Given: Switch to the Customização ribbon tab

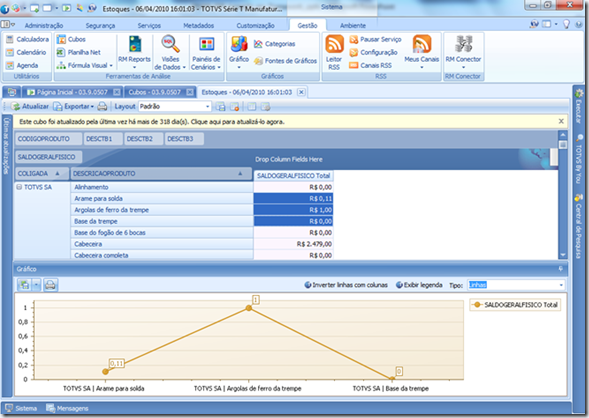Looking at the screenshot, I should (255, 26).
